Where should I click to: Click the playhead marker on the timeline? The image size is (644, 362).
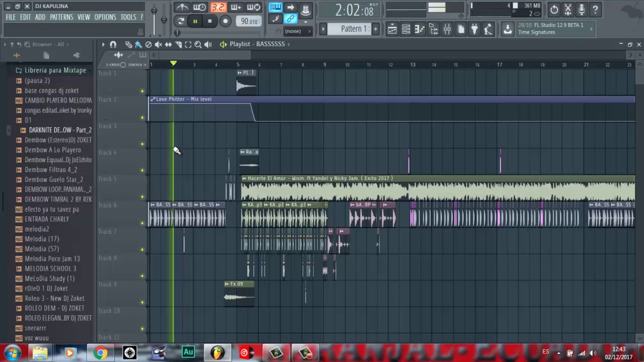pyautogui.click(x=174, y=64)
